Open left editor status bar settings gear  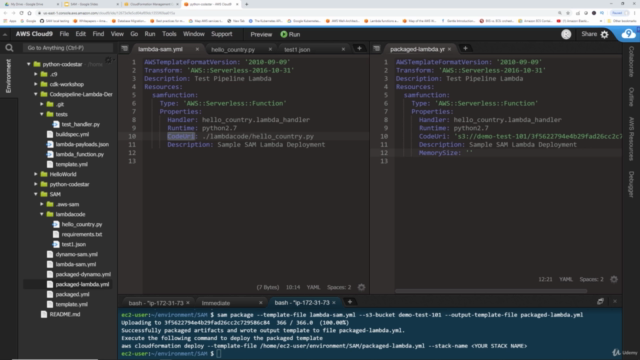(362, 287)
